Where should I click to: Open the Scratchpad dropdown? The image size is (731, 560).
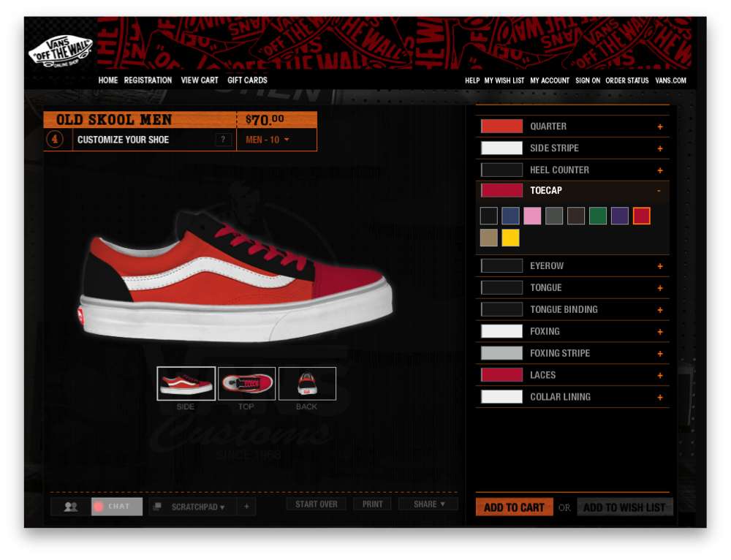pos(193,507)
